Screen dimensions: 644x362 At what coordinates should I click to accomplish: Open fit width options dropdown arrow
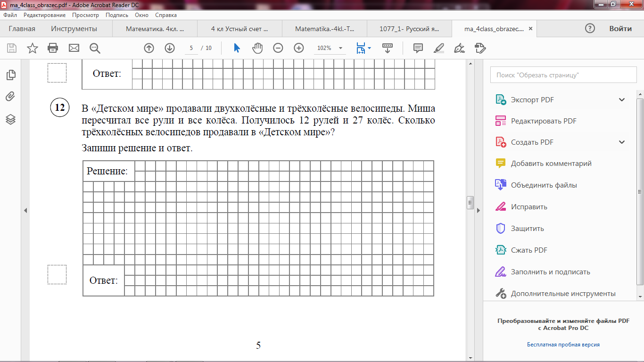[x=370, y=48]
